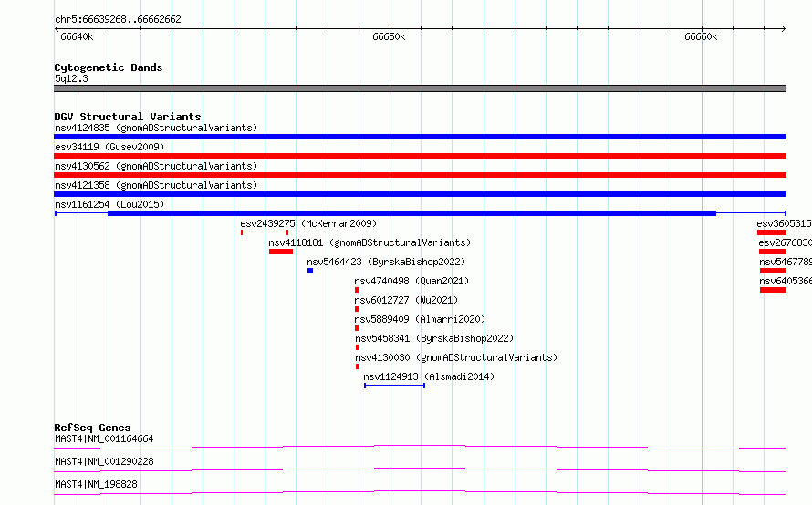Select the MAST4 NM_198828 transcript line
The image size is (812, 505).
tap(420, 492)
